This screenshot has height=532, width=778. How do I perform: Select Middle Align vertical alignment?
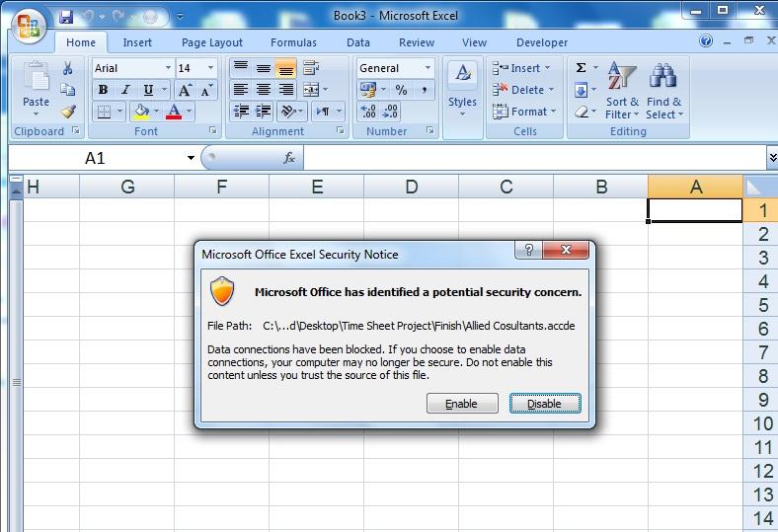pyautogui.click(x=264, y=68)
